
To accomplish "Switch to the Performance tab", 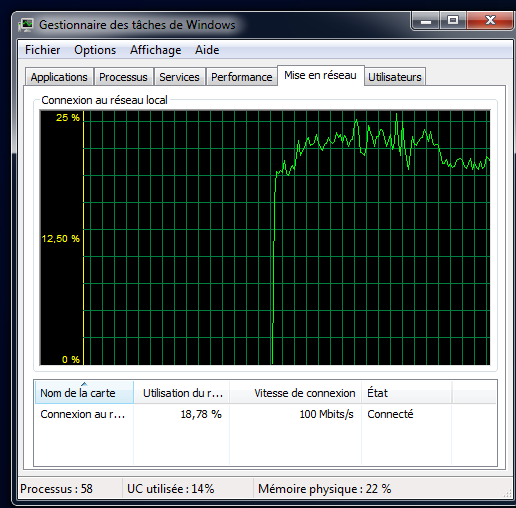I will coord(242,77).
